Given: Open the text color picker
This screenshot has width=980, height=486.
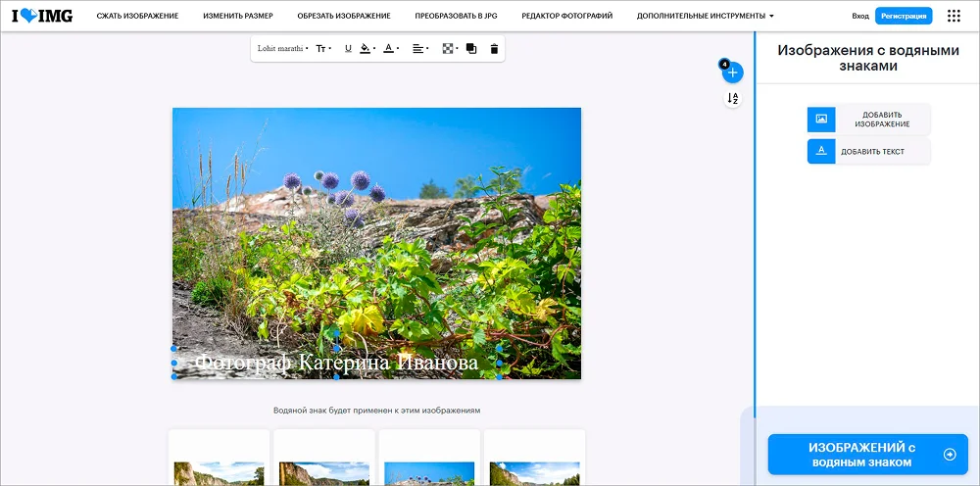Looking at the screenshot, I should click(x=391, y=49).
